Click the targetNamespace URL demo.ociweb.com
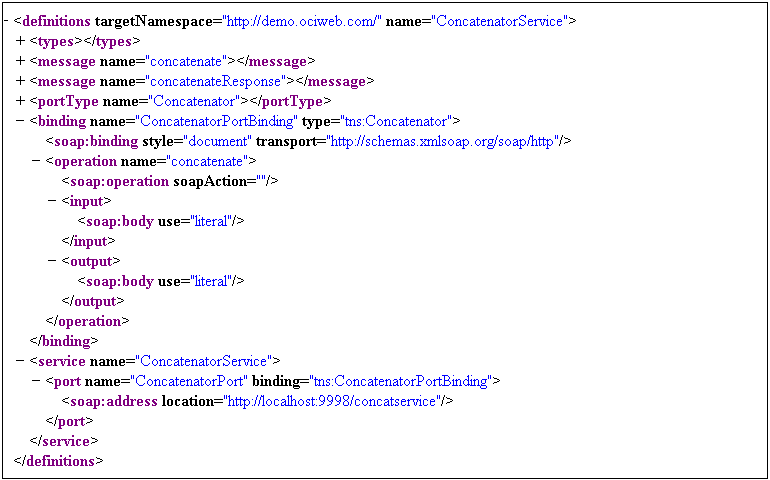The image size is (770, 480). click(x=303, y=22)
